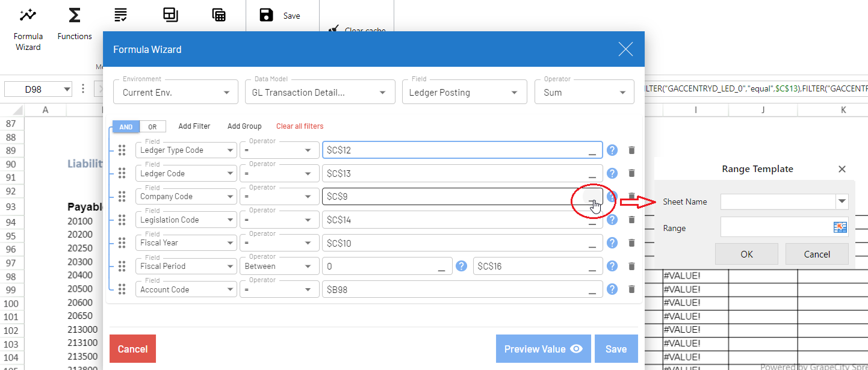The height and width of the screenshot is (370, 868).
Task: Click Clear all filters link
Action: 300,126
